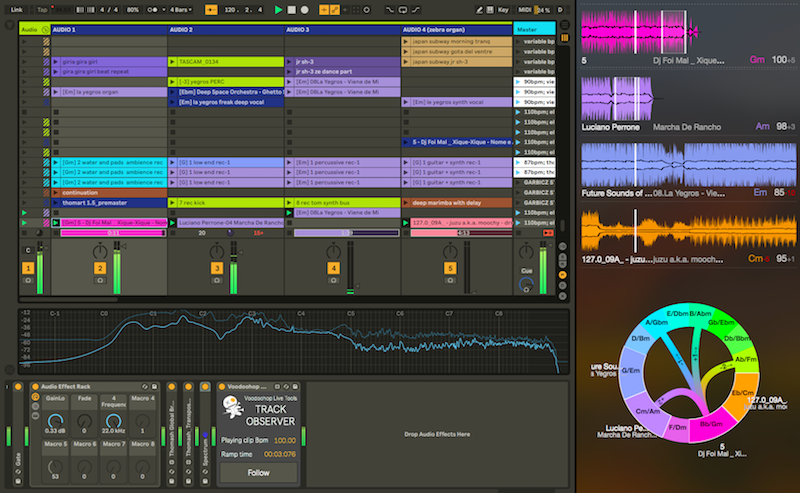Click the 80% global groove amount field
800x493 pixels.
click(133, 10)
